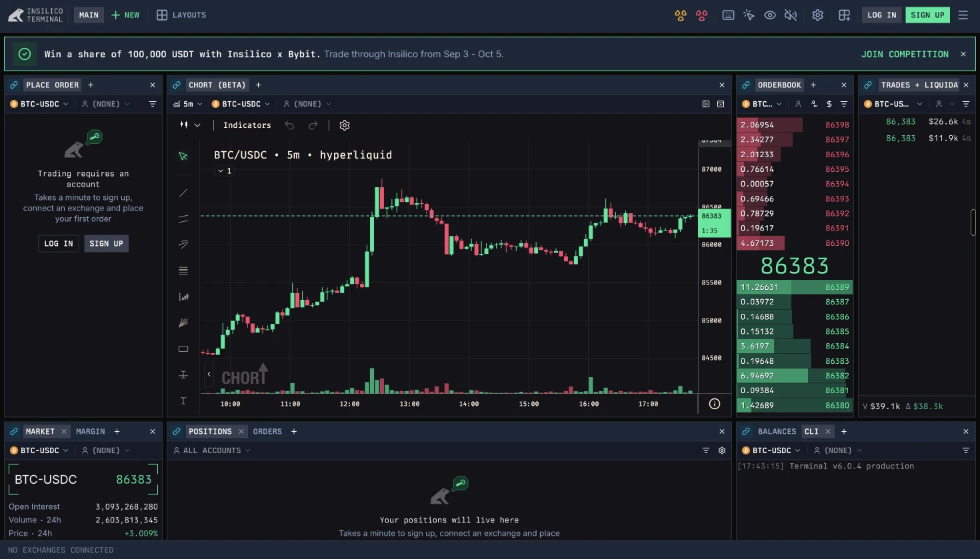The height and width of the screenshot is (559, 980).
Task: Toggle the link icon on Place Order panel
Action: click(x=14, y=85)
